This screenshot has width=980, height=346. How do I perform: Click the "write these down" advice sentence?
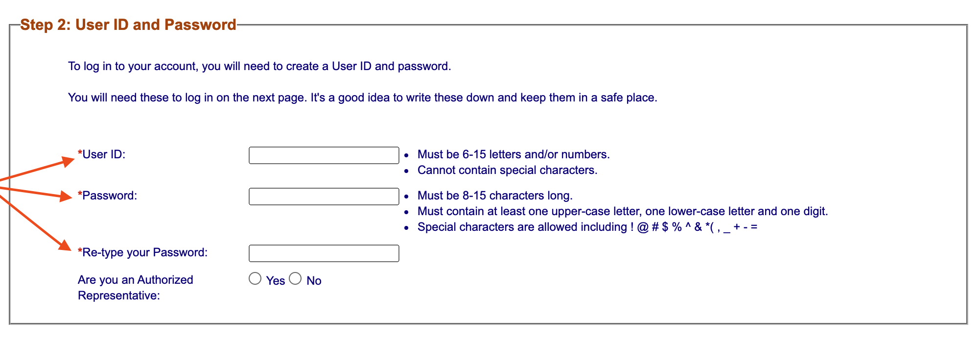click(362, 98)
